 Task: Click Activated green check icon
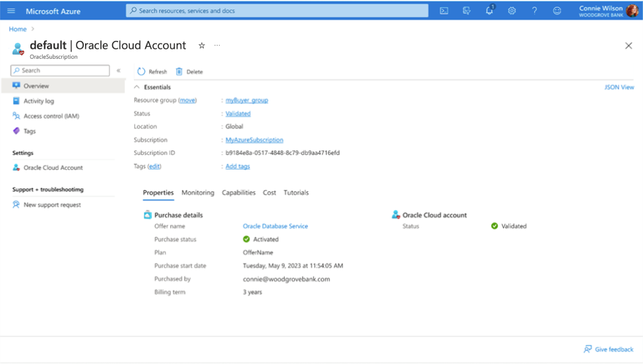246,239
